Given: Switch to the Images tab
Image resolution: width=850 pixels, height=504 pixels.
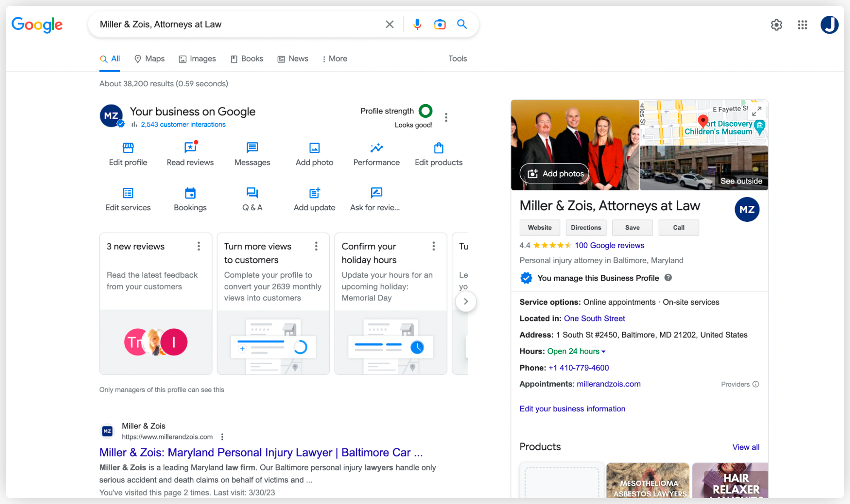Looking at the screenshot, I should coord(197,59).
